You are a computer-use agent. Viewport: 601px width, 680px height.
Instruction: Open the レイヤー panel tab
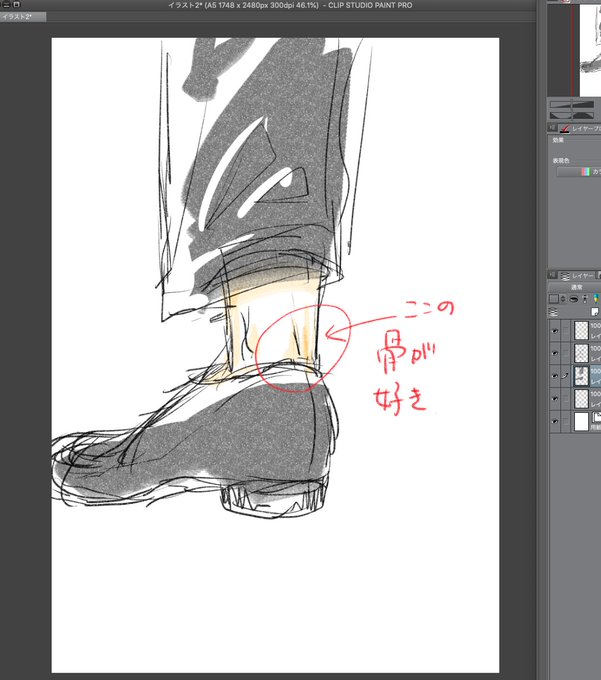pos(576,275)
